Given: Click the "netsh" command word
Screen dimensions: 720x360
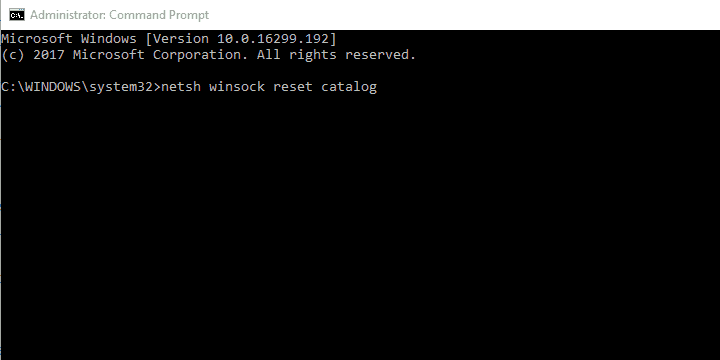Looking at the screenshot, I should pyautogui.click(x=181, y=87).
